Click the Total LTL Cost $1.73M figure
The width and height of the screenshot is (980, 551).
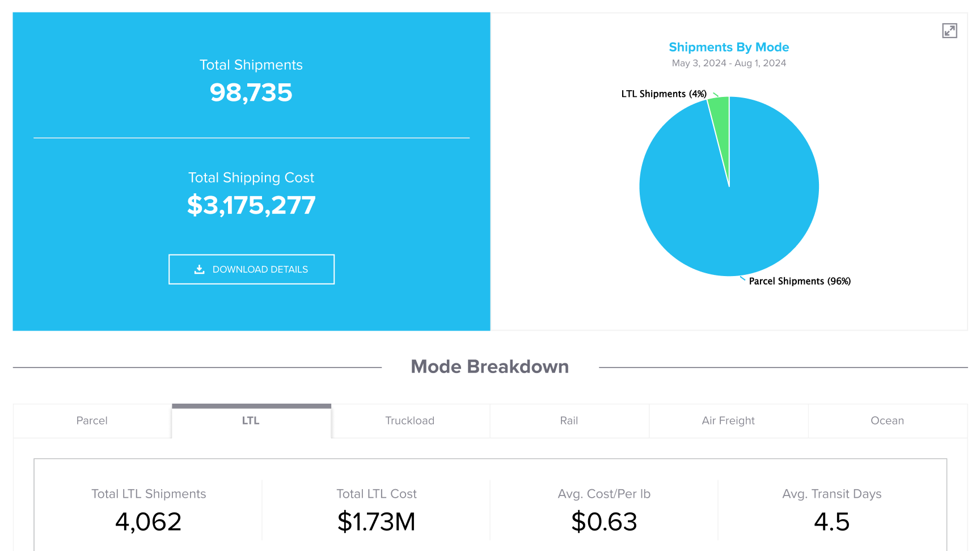[x=377, y=522]
